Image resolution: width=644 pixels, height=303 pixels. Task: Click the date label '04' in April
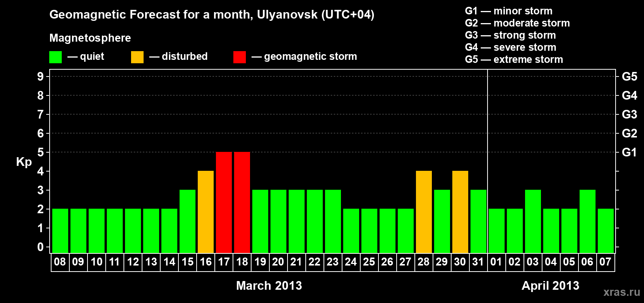[551, 262]
